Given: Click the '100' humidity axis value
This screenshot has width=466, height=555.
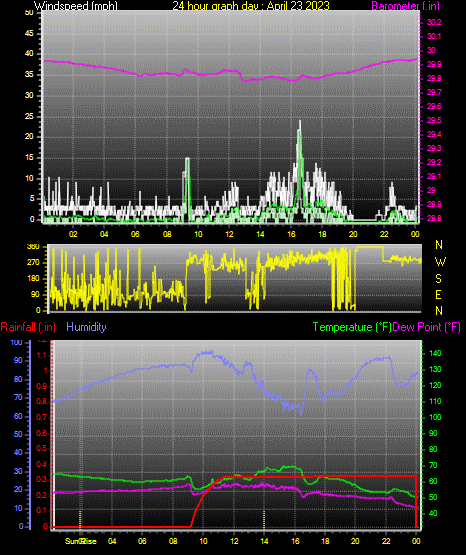Looking at the screenshot, I should [x=17, y=343].
